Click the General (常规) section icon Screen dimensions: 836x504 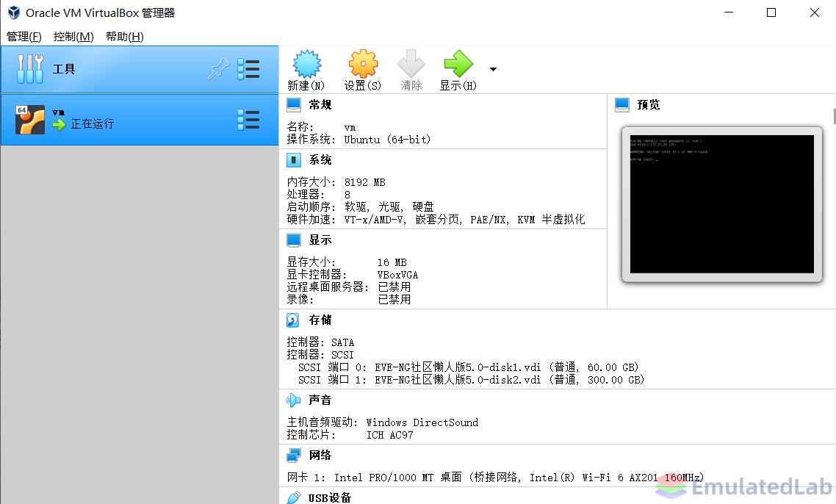[x=294, y=105]
